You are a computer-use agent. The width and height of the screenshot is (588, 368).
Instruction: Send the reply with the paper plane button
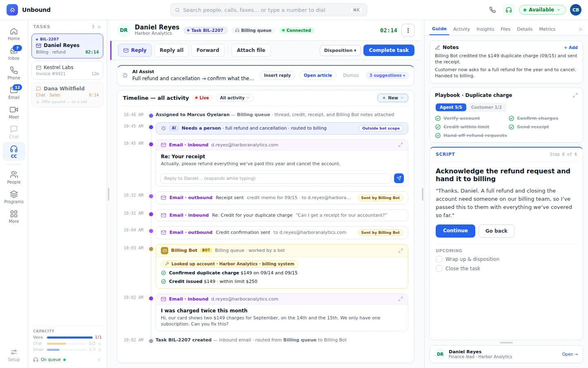point(399,178)
